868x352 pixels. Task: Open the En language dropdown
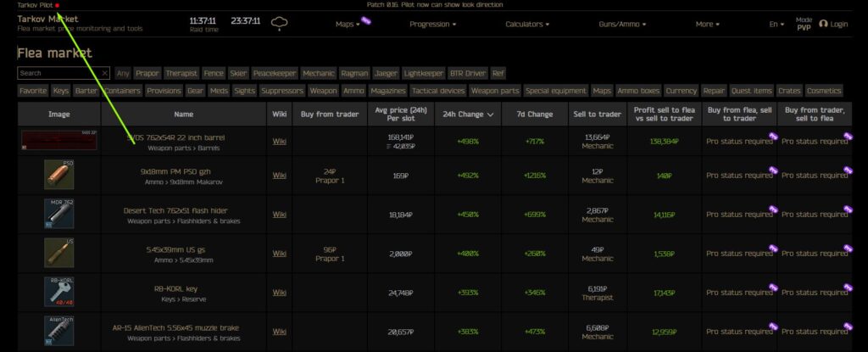pyautogui.click(x=776, y=24)
